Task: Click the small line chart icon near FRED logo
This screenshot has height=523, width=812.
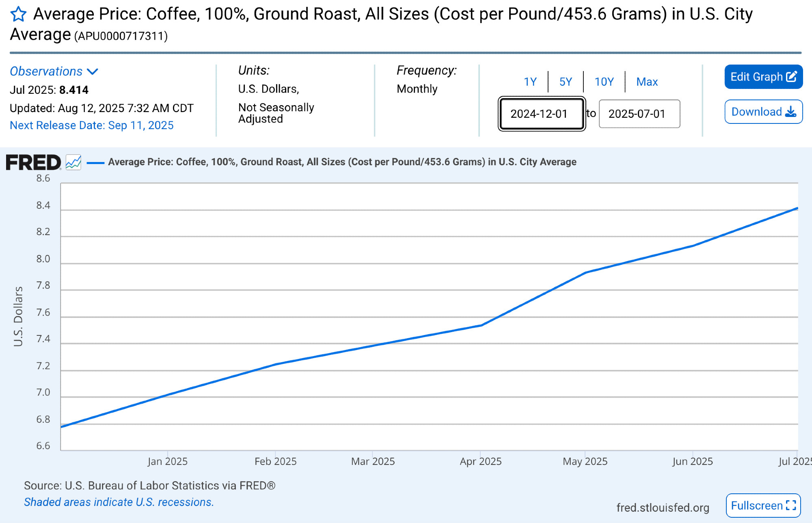Action: pos(73,162)
